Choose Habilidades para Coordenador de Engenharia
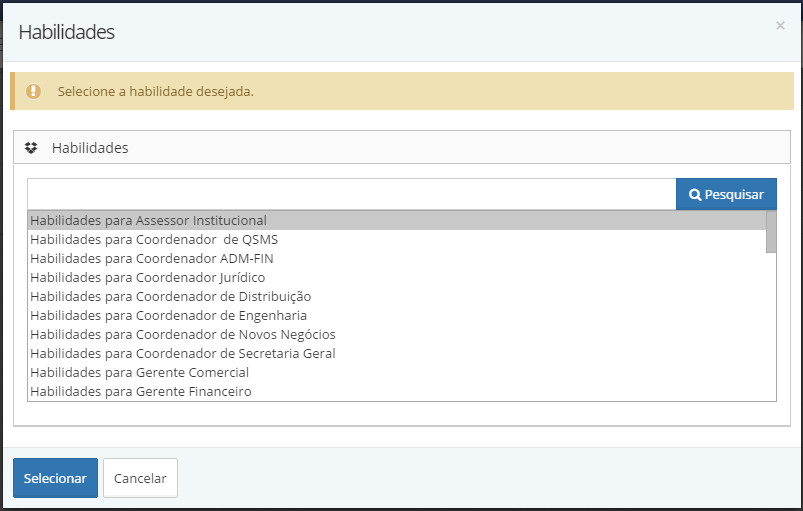Screen dimensions: 803x511 point(397,315)
